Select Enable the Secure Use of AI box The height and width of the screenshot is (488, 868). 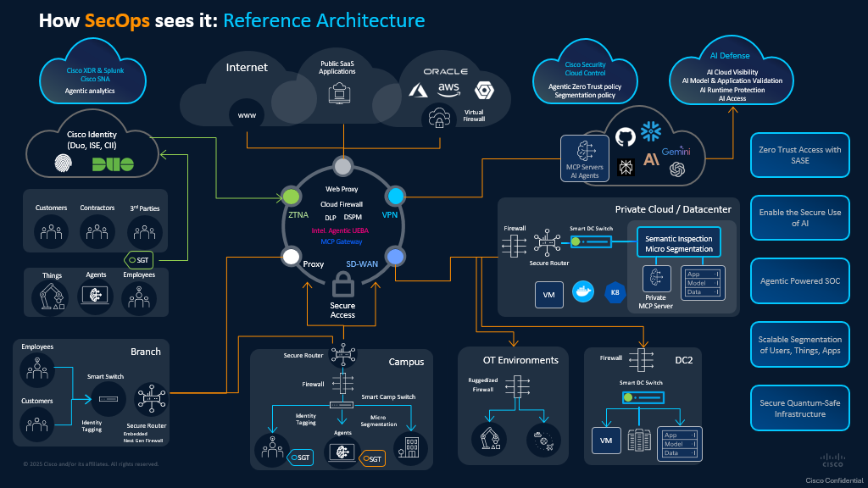pyautogui.click(x=800, y=218)
